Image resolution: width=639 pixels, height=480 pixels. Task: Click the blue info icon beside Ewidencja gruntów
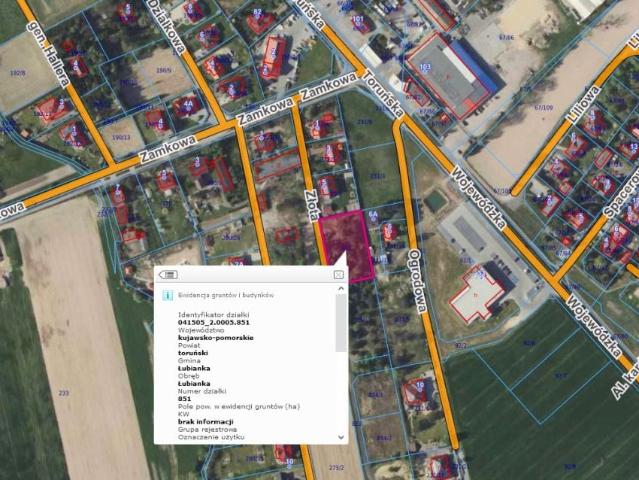point(167,296)
